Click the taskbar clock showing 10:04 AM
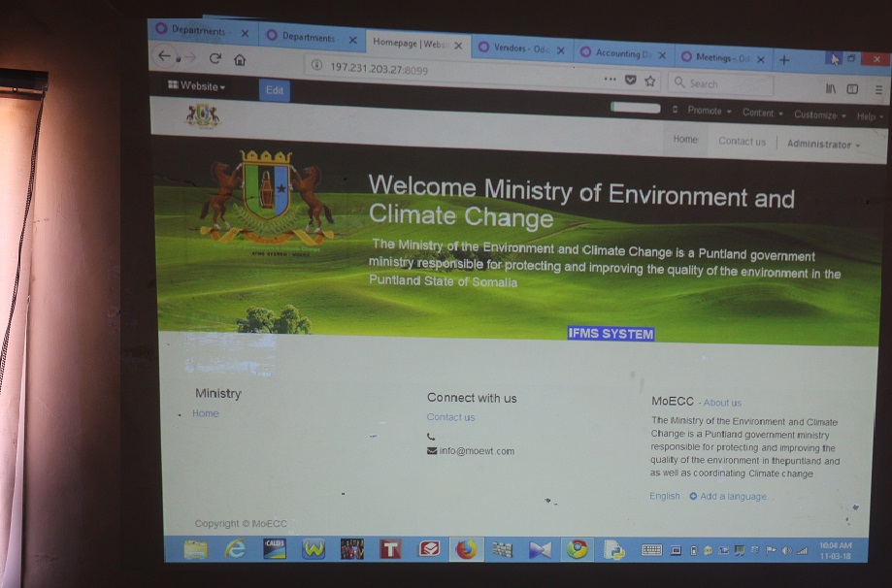 [x=835, y=550]
